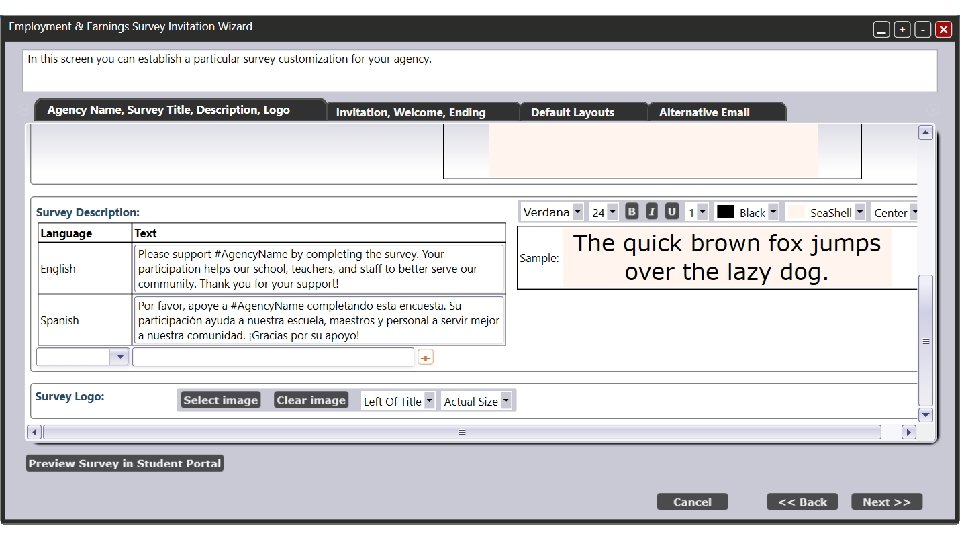Click the Spanish description text field
Image resolution: width=960 pixels, height=540 pixels.
click(319, 320)
